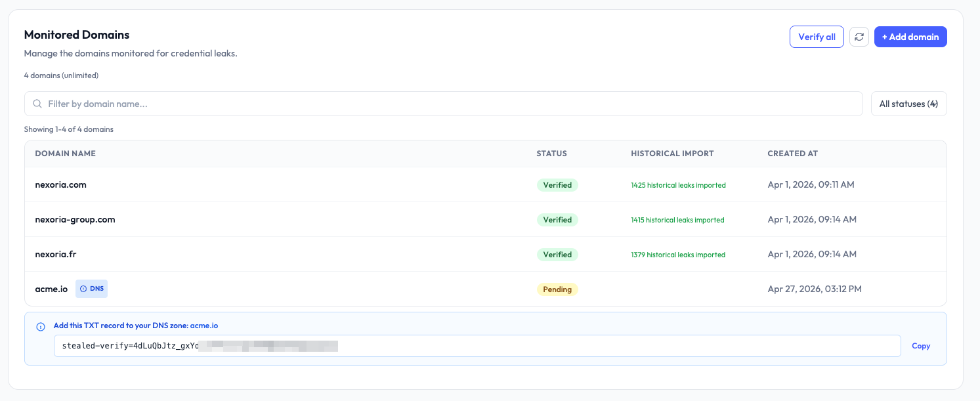Click the Verified badge for nexoria.com
Screen dimensions: 980x401
click(557, 184)
